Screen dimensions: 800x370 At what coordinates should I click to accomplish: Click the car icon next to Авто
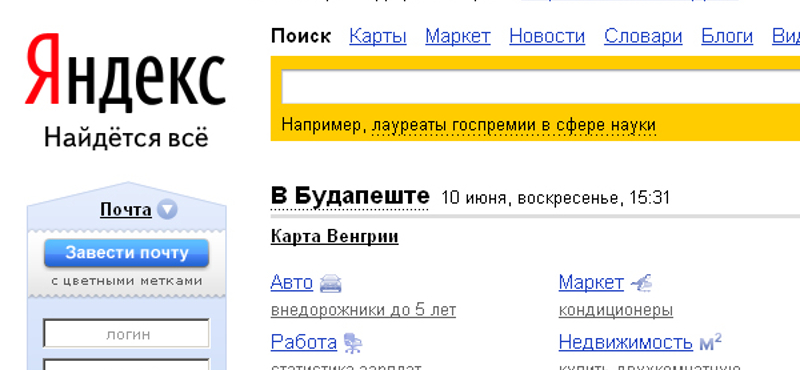[x=331, y=283]
